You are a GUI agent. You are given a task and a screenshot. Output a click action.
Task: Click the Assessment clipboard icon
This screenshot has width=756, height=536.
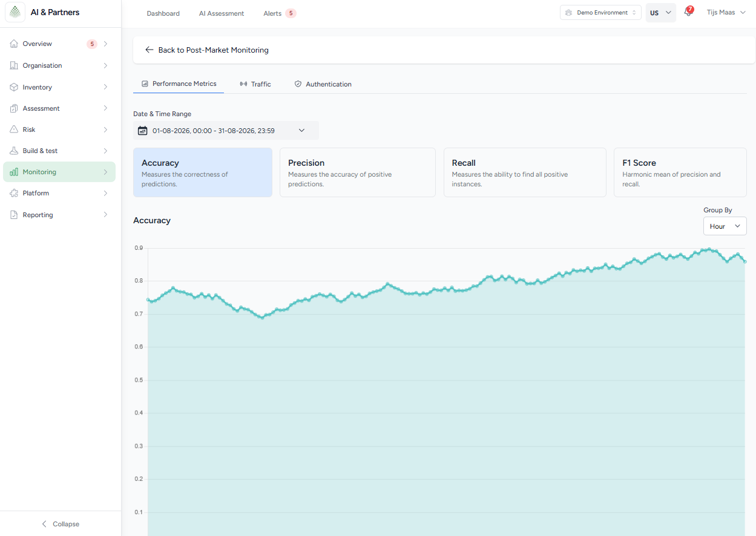[14, 108]
